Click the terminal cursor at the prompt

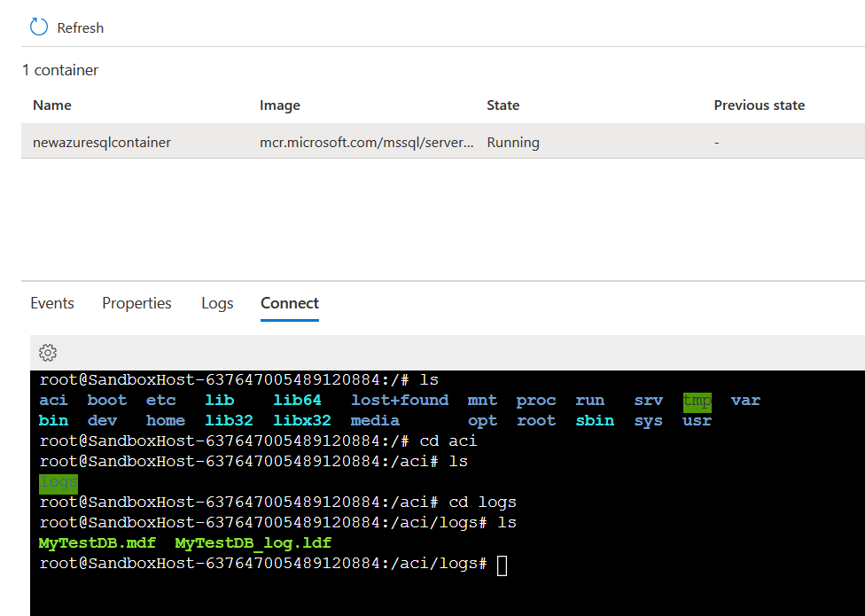tap(502, 564)
